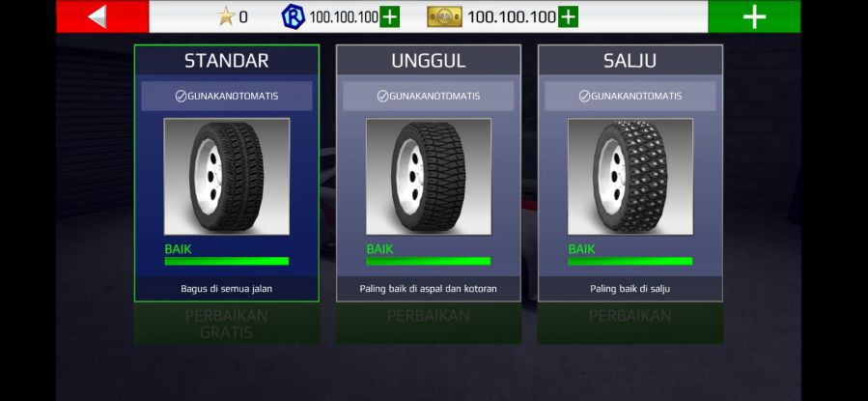Select the studded Salju tire image

click(630, 177)
